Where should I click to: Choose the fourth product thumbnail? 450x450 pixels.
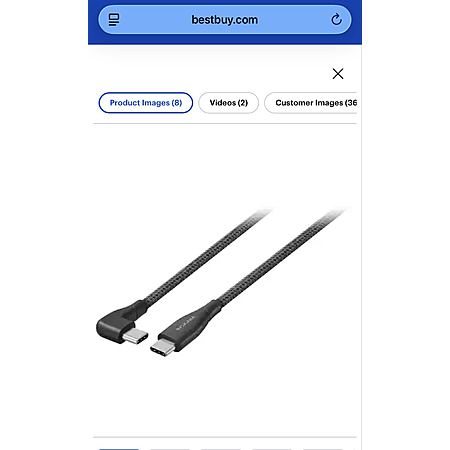(272, 449)
